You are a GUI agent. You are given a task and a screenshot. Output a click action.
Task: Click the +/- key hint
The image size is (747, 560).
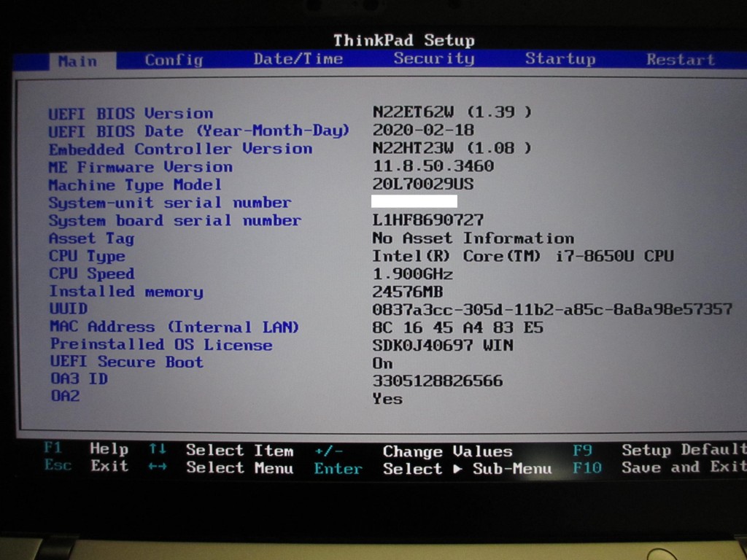coord(328,451)
